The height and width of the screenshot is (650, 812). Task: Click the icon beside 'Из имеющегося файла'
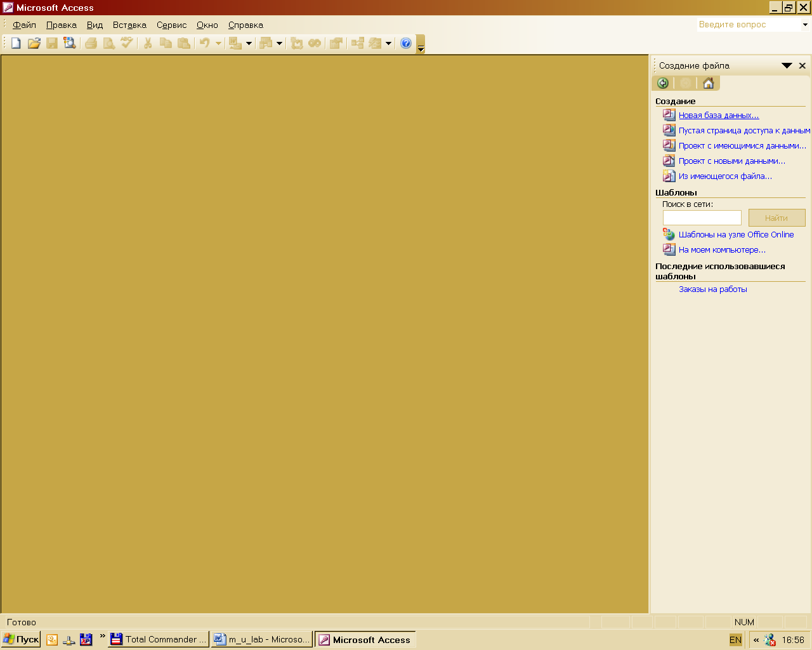coord(669,176)
